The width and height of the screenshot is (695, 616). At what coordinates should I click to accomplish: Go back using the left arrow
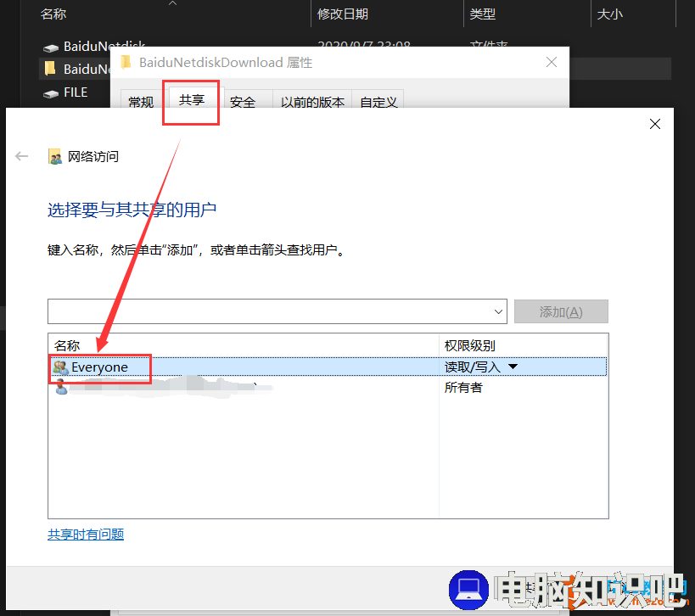coord(21,156)
